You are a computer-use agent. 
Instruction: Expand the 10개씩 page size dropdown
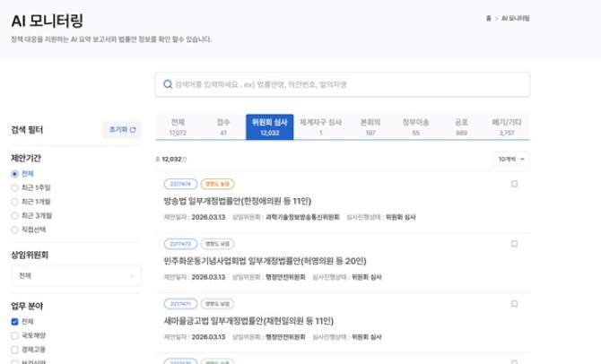(x=511, y=159)
